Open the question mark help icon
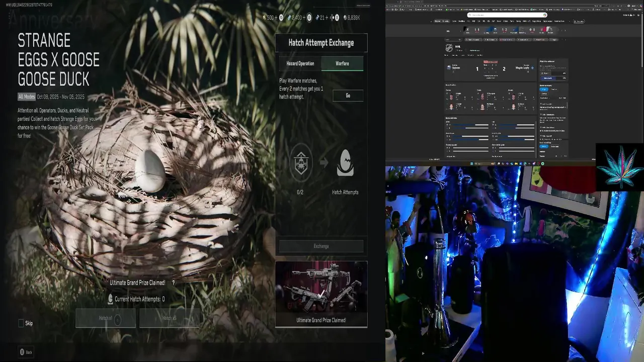644x362 pixels. [x=174, y=283]
